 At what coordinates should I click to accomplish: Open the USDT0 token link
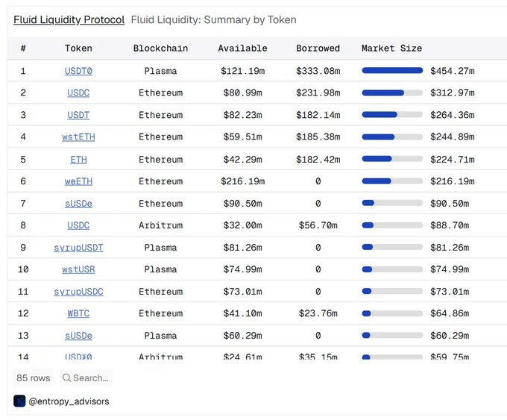coord(78,71)
